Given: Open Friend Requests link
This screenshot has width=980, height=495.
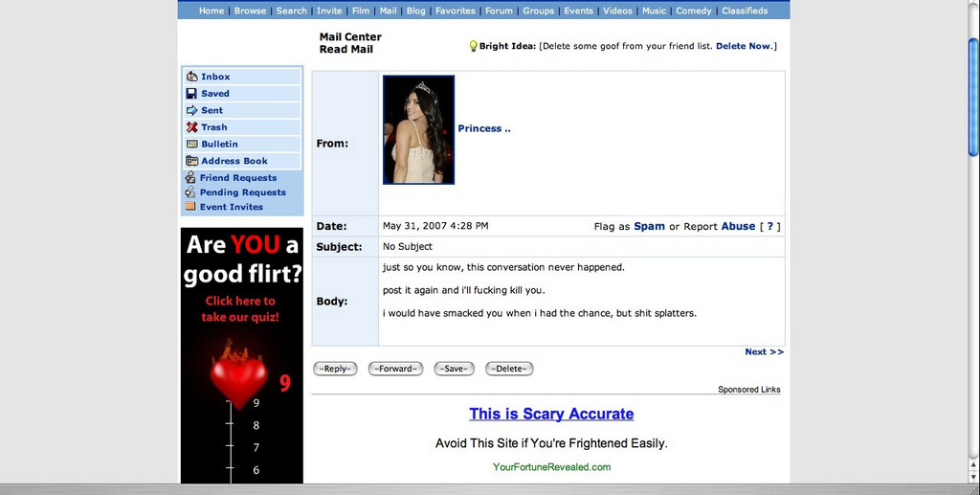Looking at the screenshot, I should (238, 177).
